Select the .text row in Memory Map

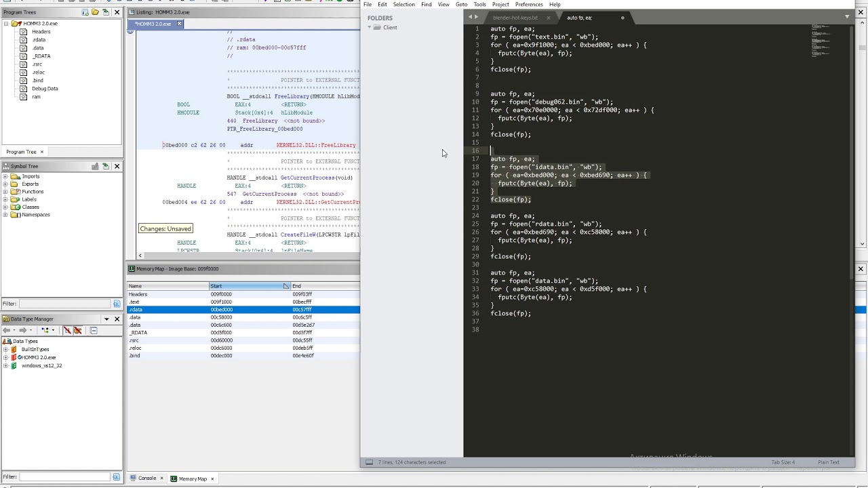[244, 302]
